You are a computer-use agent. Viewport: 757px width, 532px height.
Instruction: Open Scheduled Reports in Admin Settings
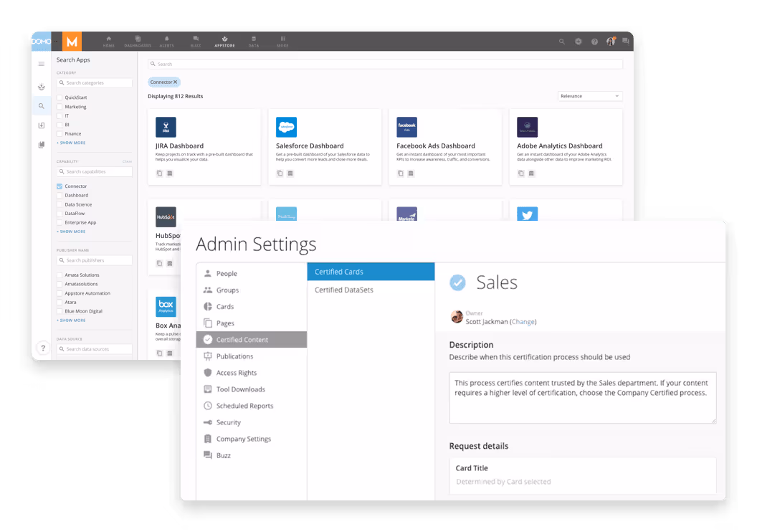pyautogui.click(x=252, y=406)
